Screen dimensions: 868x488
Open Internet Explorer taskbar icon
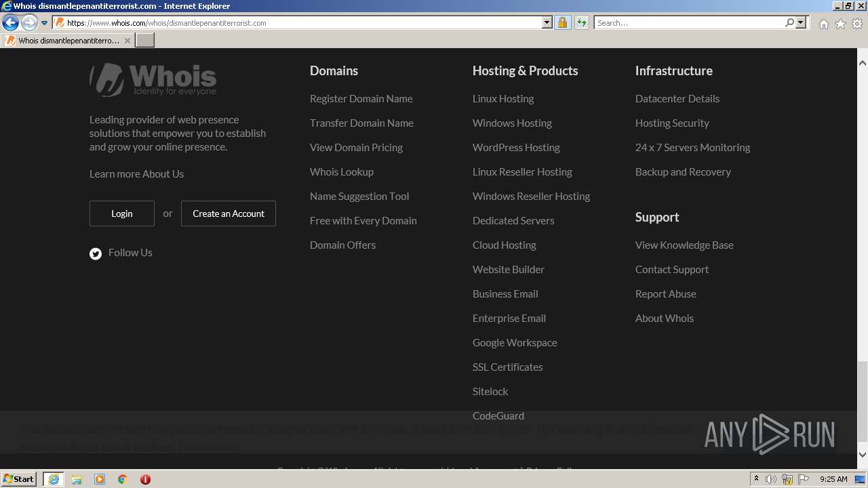[53, 479]
